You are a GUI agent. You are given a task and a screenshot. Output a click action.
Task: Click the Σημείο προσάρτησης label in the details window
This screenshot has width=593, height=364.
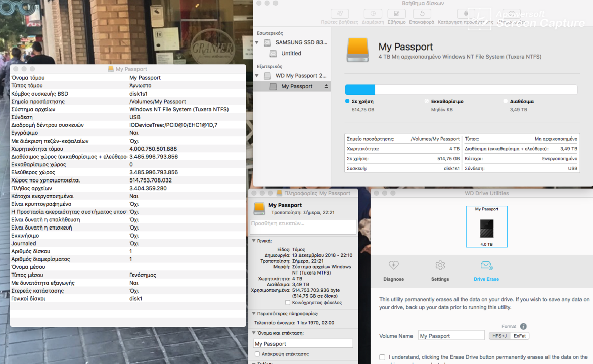pyautogui.click(x=38, y=102)
